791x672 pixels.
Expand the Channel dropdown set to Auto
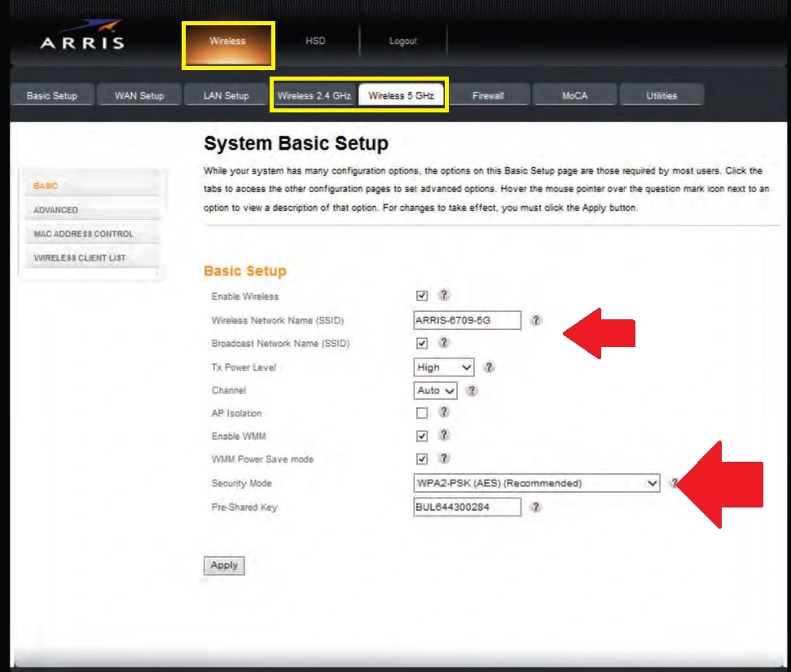click(436, 390)
